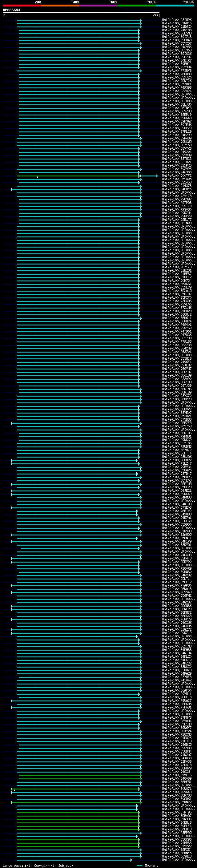Screen dimensions: 197x868
Task: Select hit UniRef100_Q2H4F3
Action: 177,558
